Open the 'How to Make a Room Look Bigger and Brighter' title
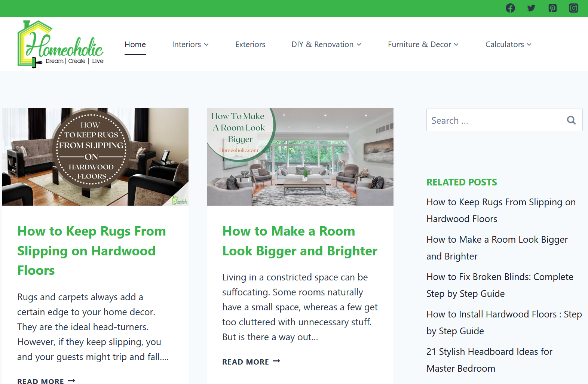 point(300,241)
